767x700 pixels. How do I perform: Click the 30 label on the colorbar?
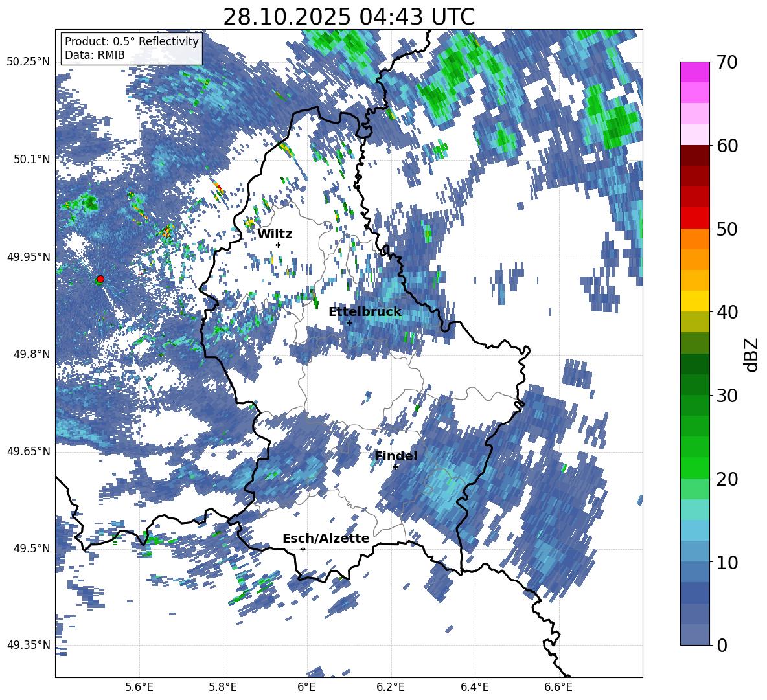click(x=727, y=396)
